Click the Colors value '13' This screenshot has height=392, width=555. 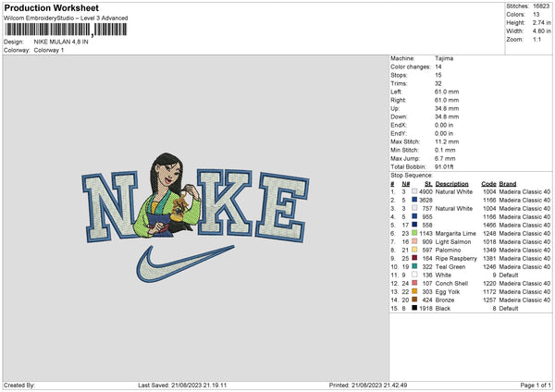coord(536,15)
